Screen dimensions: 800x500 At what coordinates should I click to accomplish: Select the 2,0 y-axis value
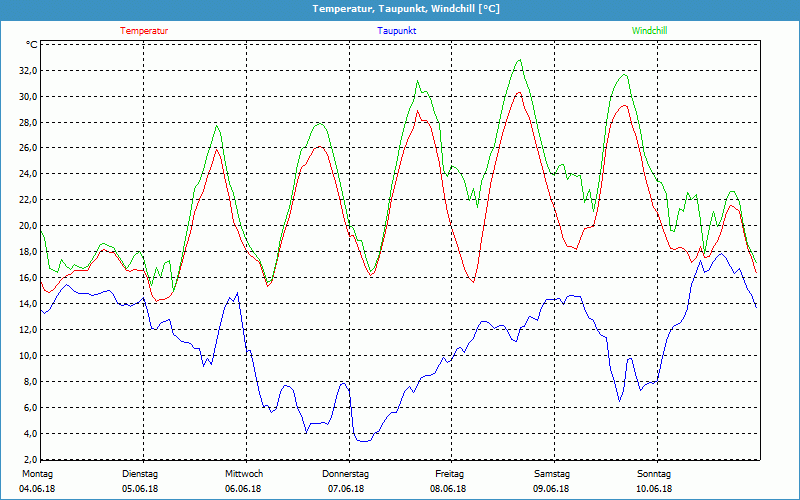coord(30,459)
